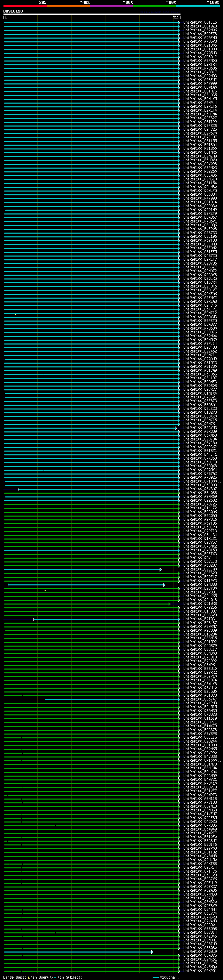Open the UniRef100_C6TJE5 hit label
The height and width of the screenshot is (980, 223).
tap(200, 23)
